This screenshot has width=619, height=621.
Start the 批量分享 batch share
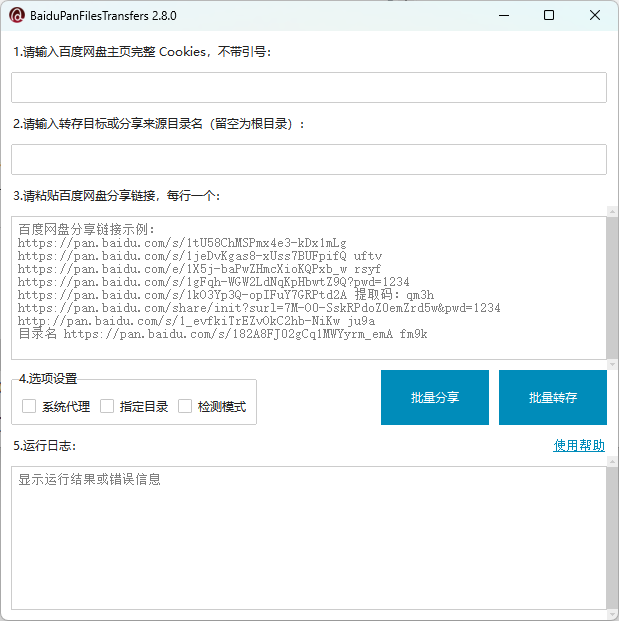pos(435,398)
